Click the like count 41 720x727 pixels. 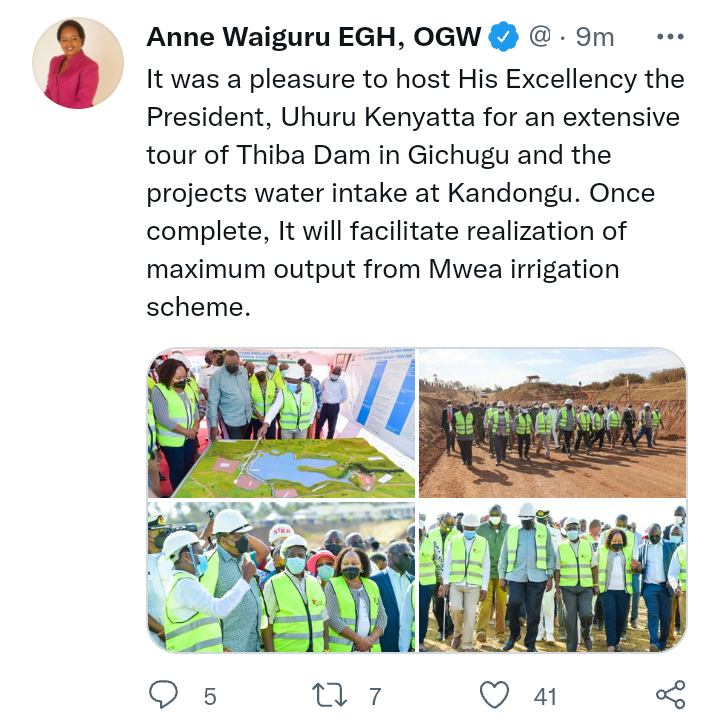pos(545,696)
